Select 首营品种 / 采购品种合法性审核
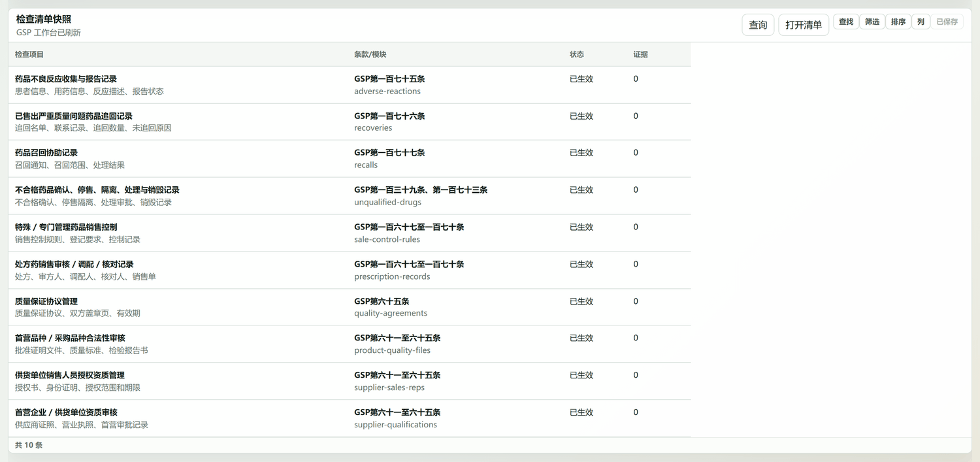980x462 pixels. click(350, 344)
